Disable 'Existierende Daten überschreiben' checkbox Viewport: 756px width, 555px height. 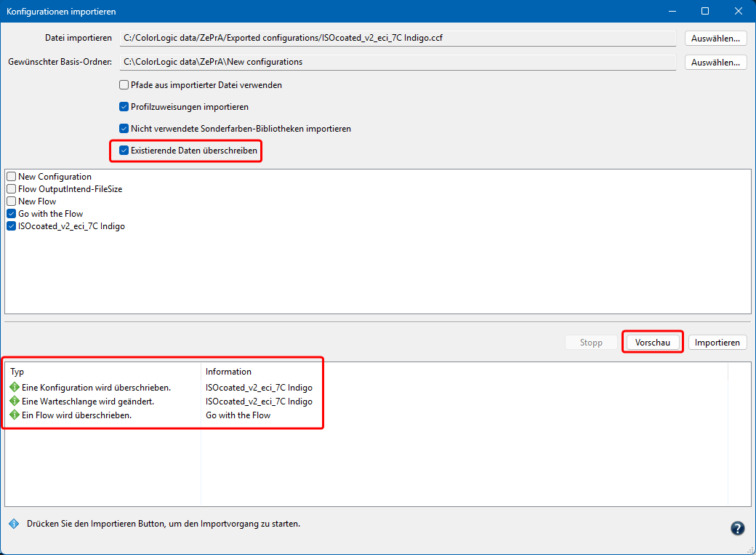124,151
